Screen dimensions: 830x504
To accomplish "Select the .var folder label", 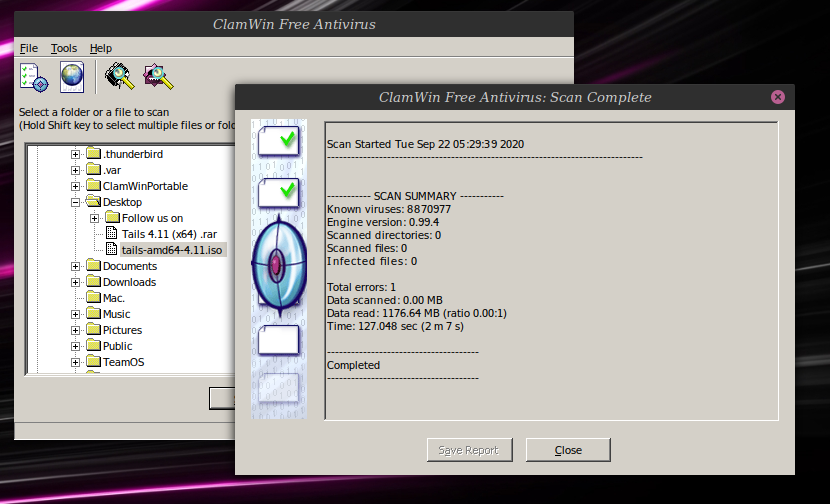I will pos(112,170).
